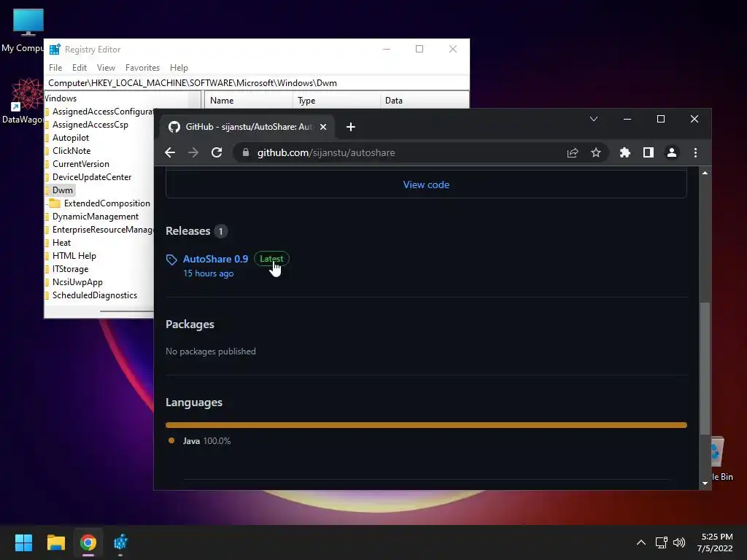
Task: Click the browser vertical scrollbar thumb
Action: (x=705, y=369)
